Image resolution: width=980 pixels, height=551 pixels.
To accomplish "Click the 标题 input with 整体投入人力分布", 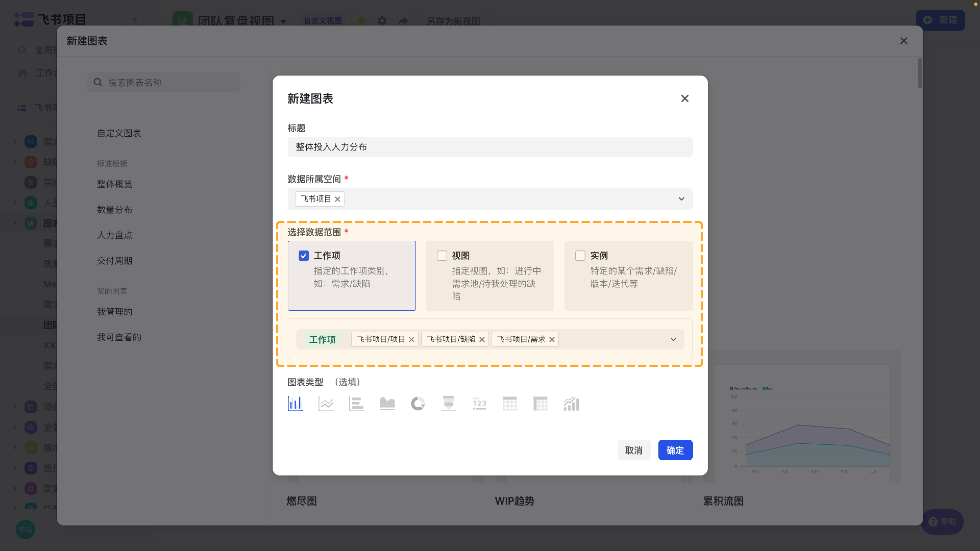I will coord(490,147).
